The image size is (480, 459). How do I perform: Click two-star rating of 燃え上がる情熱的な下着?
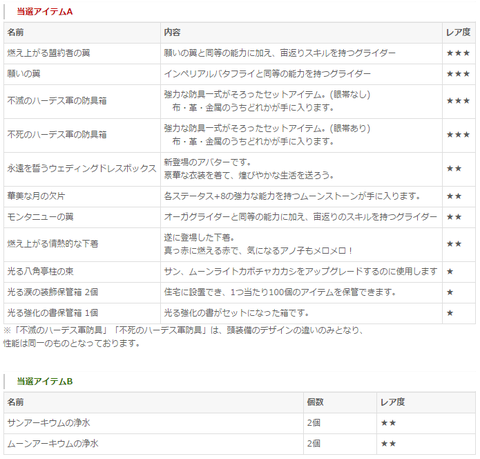pyautogui.click(x=454, y=244)
